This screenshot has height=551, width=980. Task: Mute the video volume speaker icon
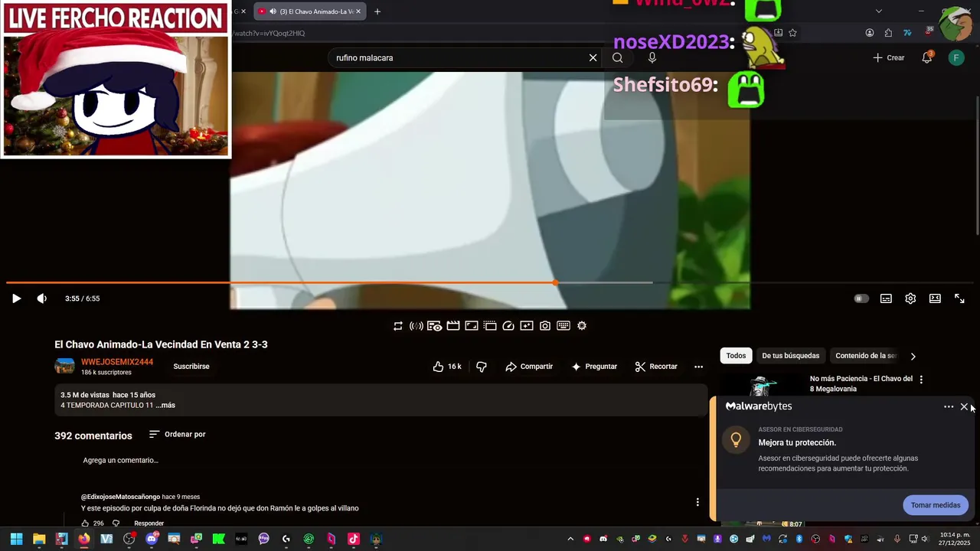[41, 298]
